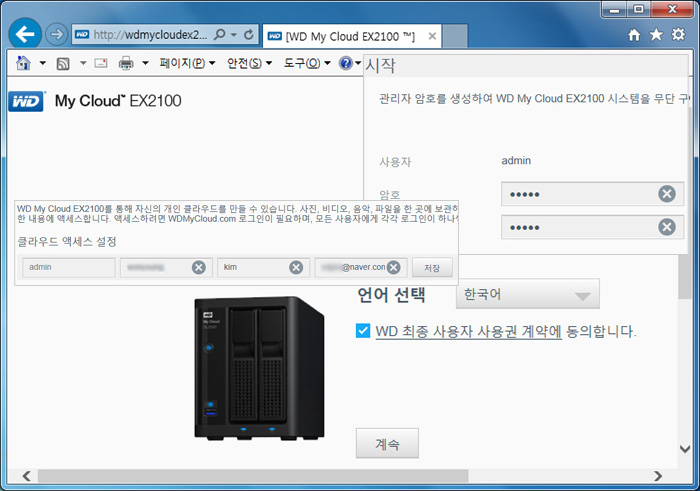Open browser settings gear icon
The image size is (700, 491).
click(x=679, y=34)
